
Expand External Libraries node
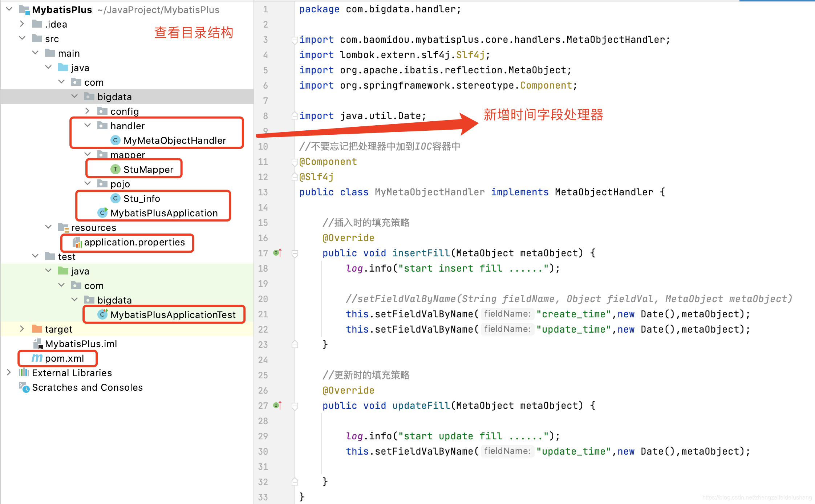(9, 372)
